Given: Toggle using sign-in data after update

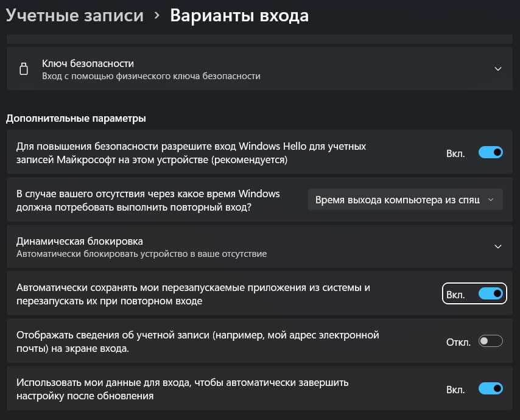Looking at the screenshot, I should click(x=490, y=388).
